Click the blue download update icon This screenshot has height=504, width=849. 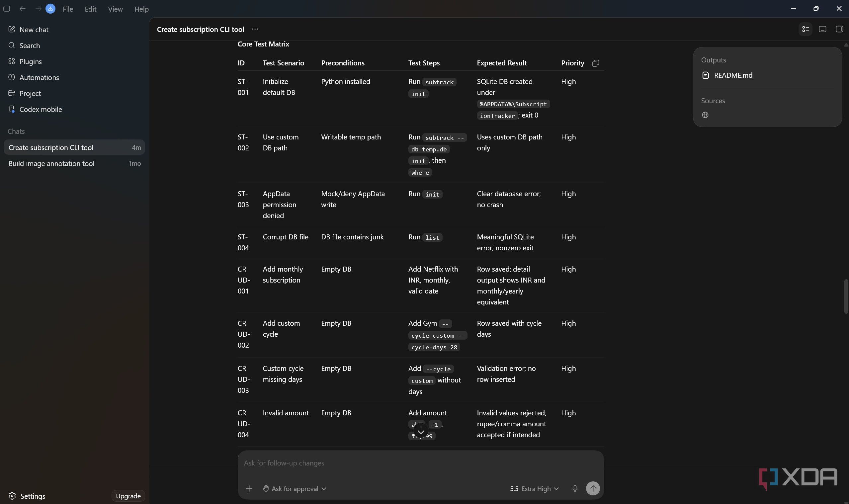[x=50, y=9]
